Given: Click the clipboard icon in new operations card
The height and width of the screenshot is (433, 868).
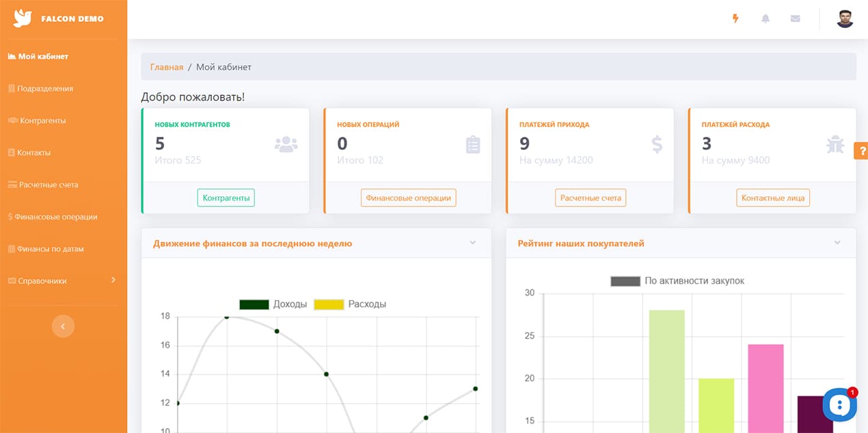Looking at the screenshot, I should [x=473, y=144].
